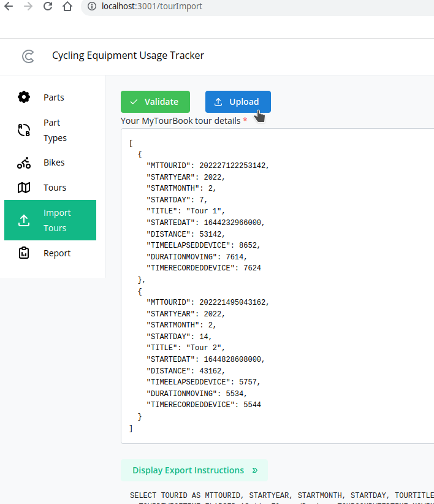
Task: Click the Your MyTourBook tour details label
Action: tap(181, 121)
